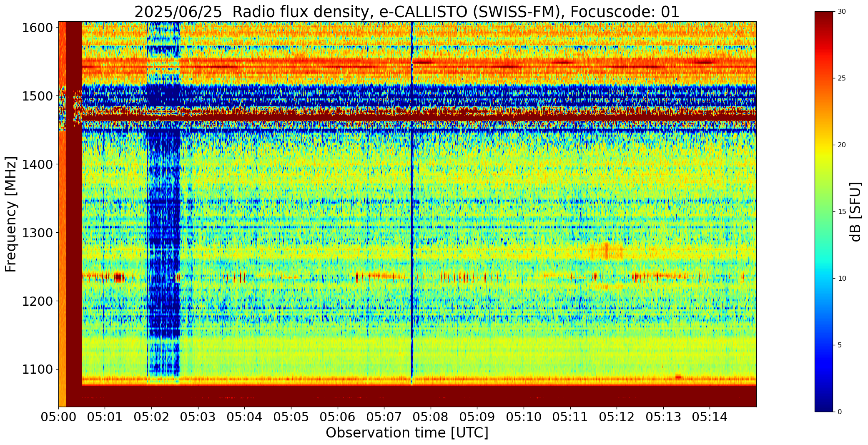Click the colorbar tick label 10
Viewport: 868px width, 445px height.
tap(842, 279)
